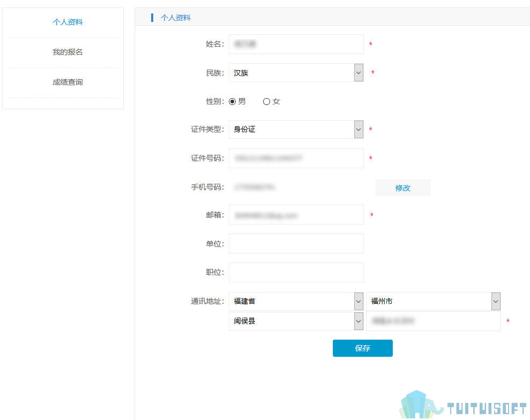Click the detailed address input field
The image size is (530, 420).
tap(434, 321)
